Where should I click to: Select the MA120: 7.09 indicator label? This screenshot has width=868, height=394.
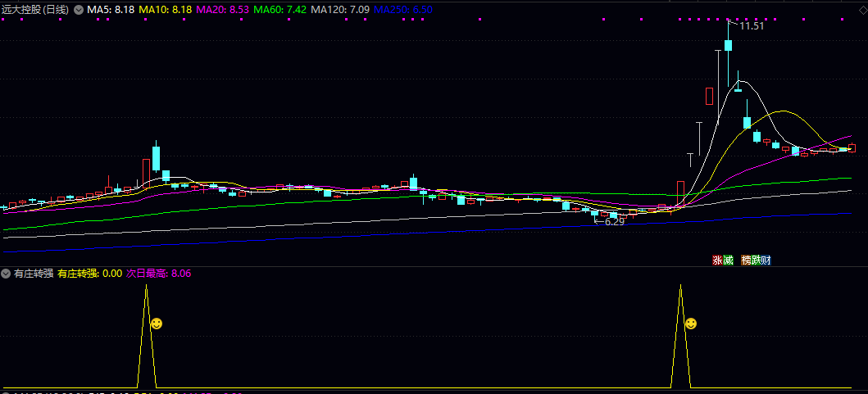coord(340,9)
